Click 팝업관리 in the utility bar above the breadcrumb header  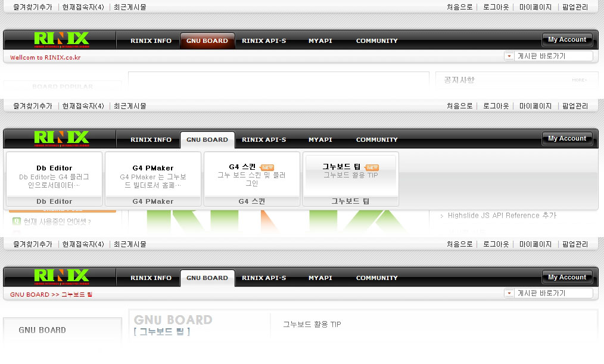tap(575, 244)
